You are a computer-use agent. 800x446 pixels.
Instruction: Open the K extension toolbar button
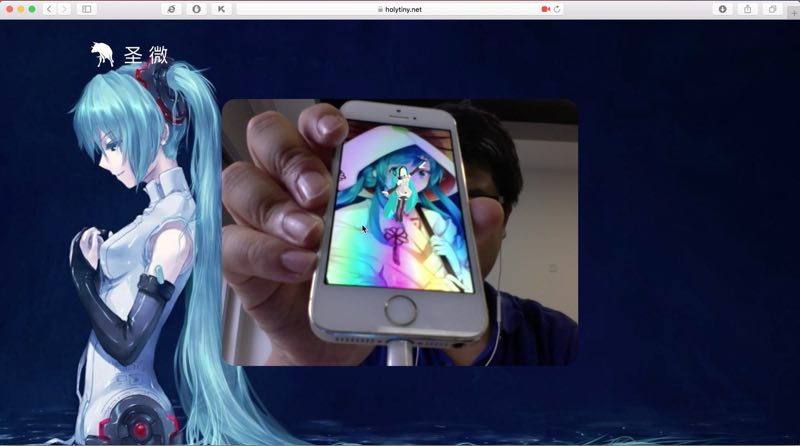click(221, 9)
